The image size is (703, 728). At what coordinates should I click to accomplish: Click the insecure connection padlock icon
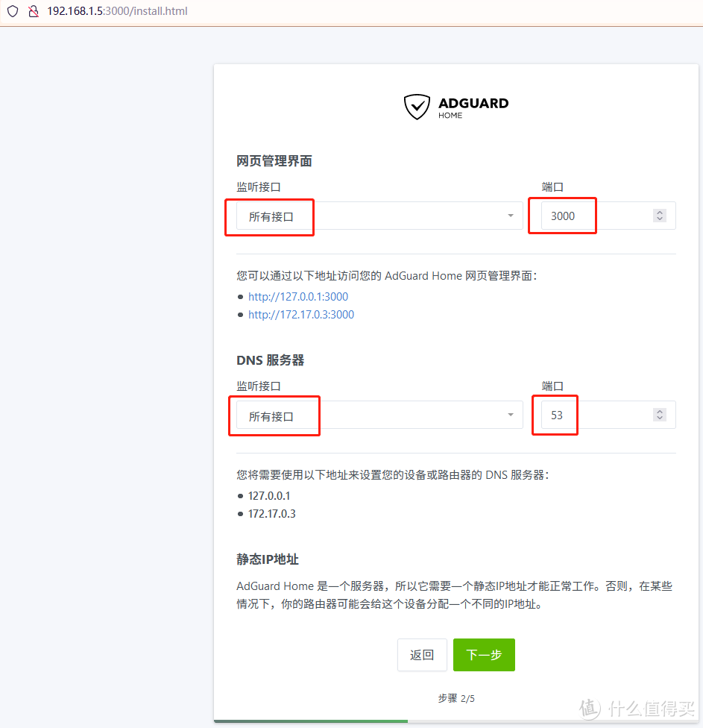34,11
